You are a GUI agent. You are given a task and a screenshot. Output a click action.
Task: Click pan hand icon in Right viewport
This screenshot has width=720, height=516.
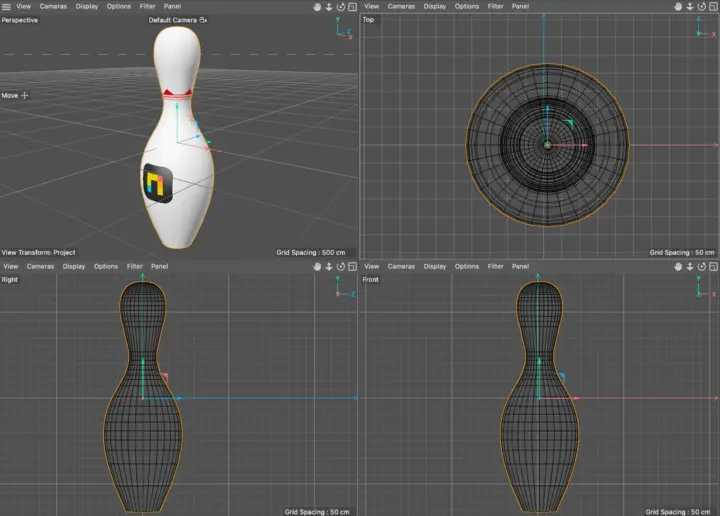pos(317,267)
